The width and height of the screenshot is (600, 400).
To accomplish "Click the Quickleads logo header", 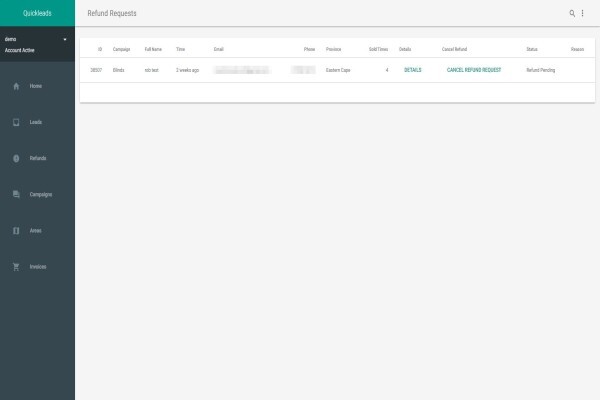I will [38, 13].
